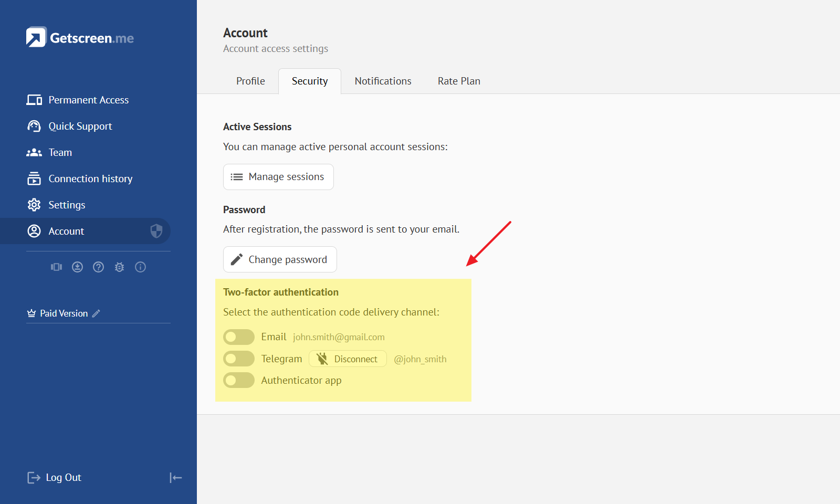
Task: Open help via the question mark icon
Action: (x=98, y=267)
